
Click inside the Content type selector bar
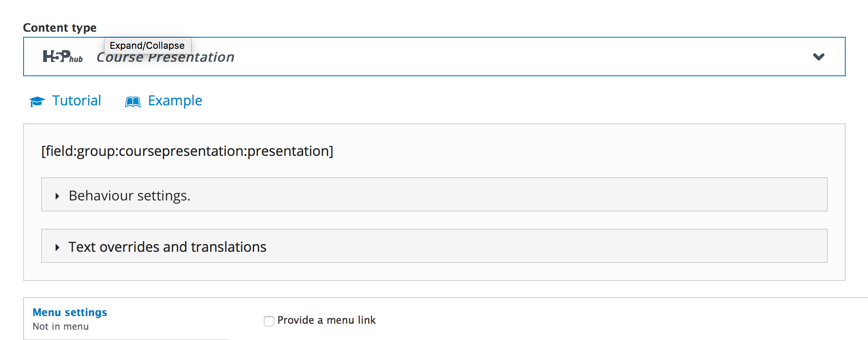434,57
